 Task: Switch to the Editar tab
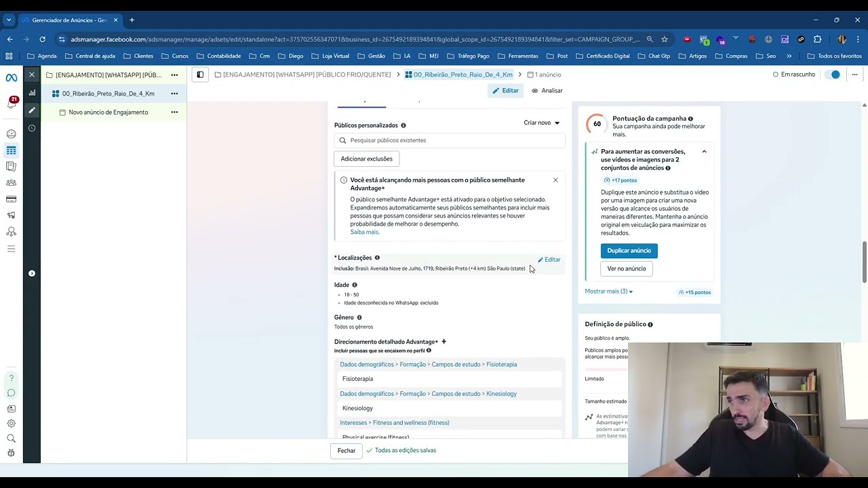(505, 91)
